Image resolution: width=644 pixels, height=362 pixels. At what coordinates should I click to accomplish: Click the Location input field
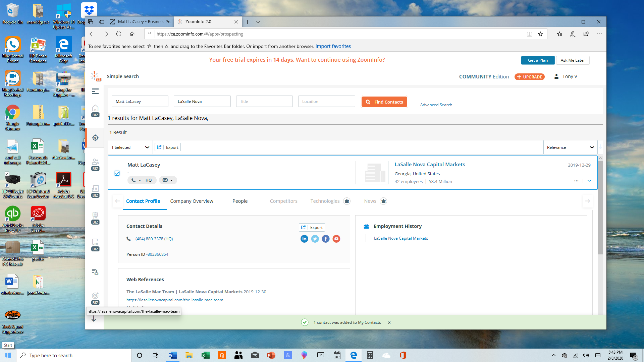pos(327,102)
